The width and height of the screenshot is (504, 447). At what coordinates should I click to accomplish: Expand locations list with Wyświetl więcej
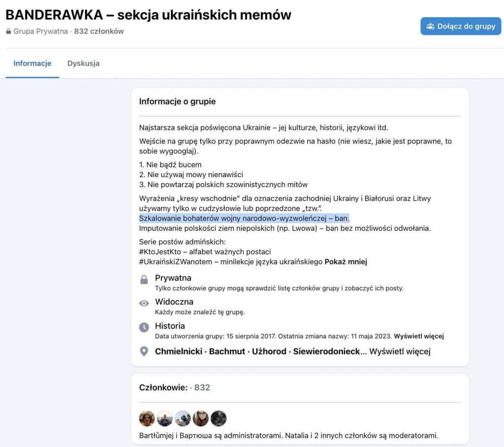(400, 351)
